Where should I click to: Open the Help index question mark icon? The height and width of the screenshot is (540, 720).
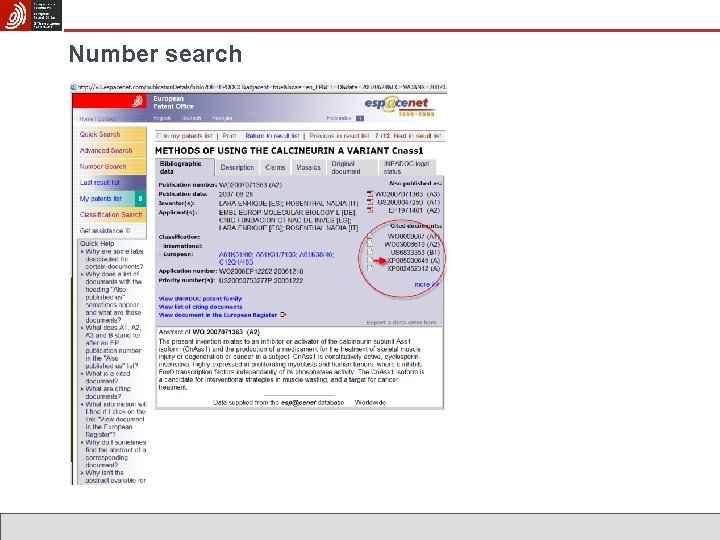360,118
